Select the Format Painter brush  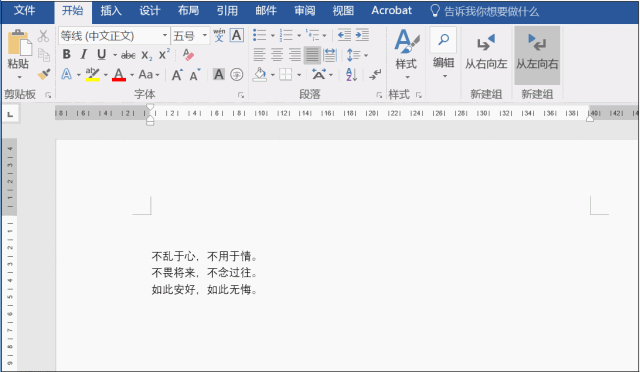click(x=44, y=74)
